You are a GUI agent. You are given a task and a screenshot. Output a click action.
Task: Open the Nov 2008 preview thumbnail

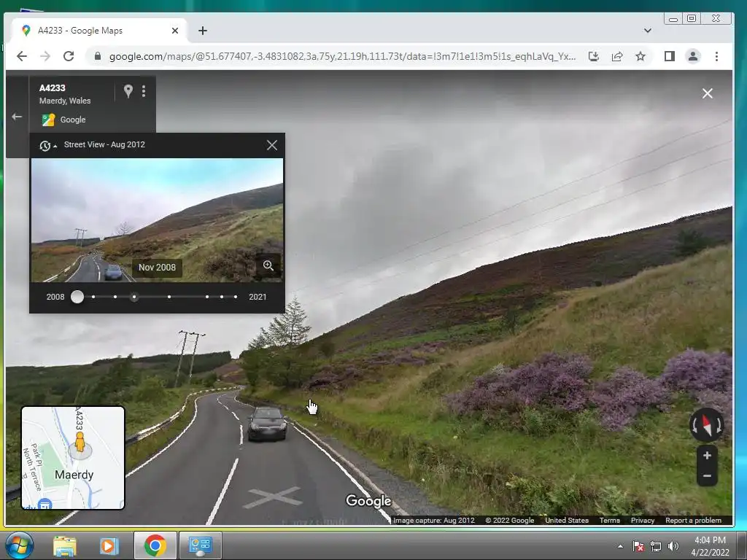click(x=158, y=220)
